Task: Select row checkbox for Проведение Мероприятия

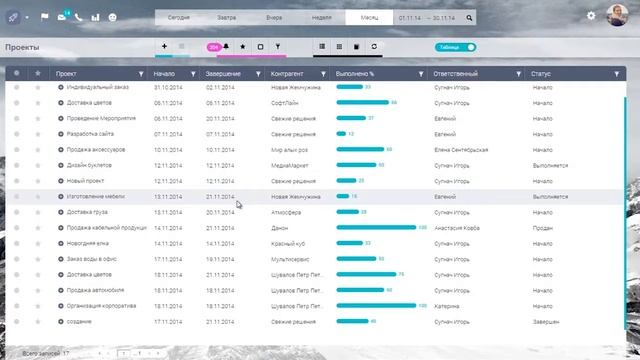Action: tap(16, 118)
